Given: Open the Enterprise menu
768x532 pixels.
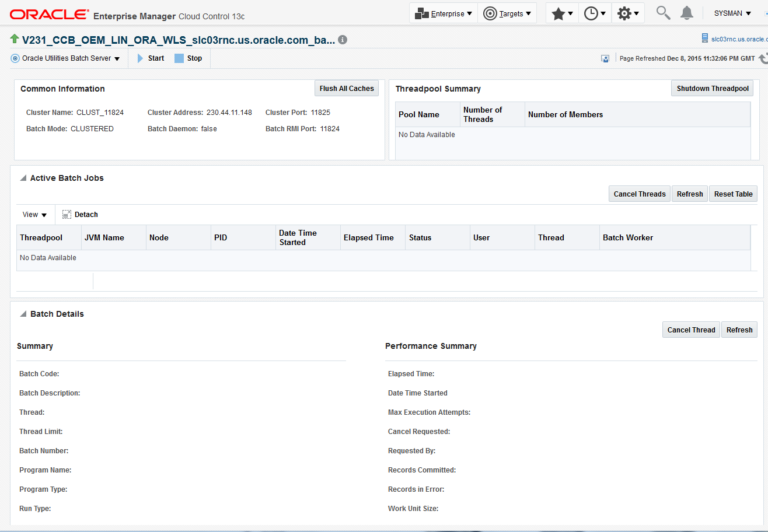Looking at the screenshot, I should click(444, 13).
